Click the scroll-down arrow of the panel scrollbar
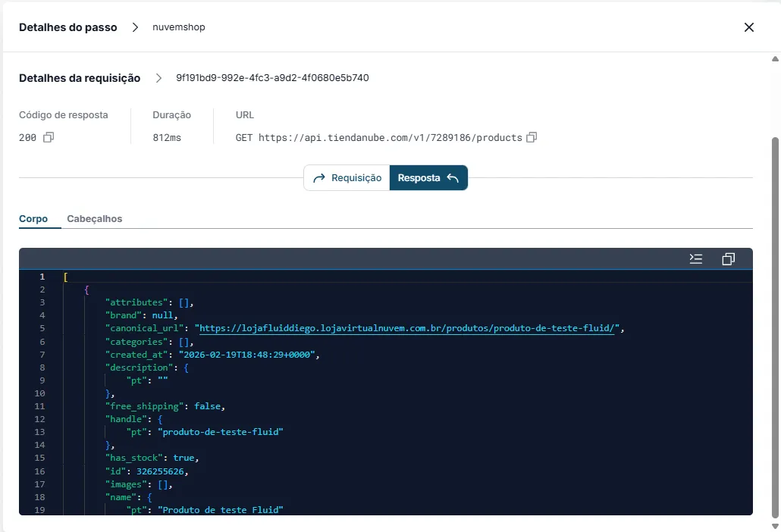Screen dimensions: 781x532 coord(775,526)
